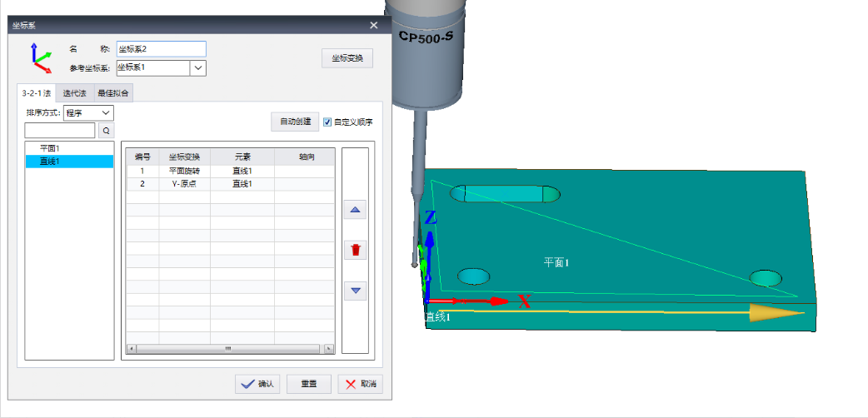Switch to the 迭代法 tab

[75, 93]
